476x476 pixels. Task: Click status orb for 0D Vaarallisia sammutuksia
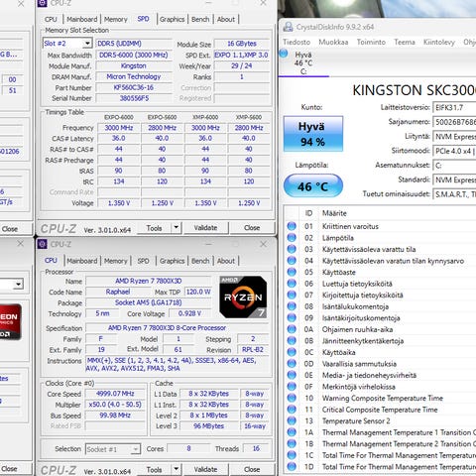click(x=292, y=364)
